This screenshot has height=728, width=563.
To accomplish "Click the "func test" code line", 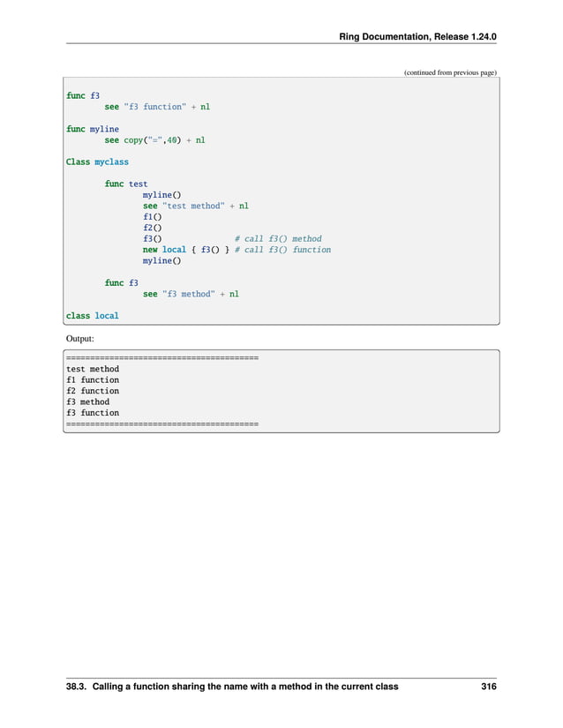I will point(126,184).
